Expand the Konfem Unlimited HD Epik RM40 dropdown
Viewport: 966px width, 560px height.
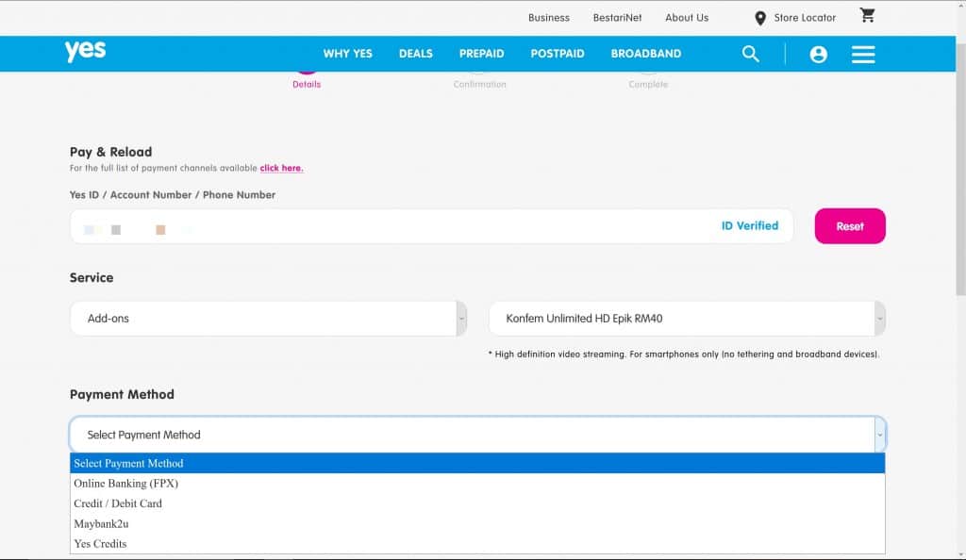point(687,318)
